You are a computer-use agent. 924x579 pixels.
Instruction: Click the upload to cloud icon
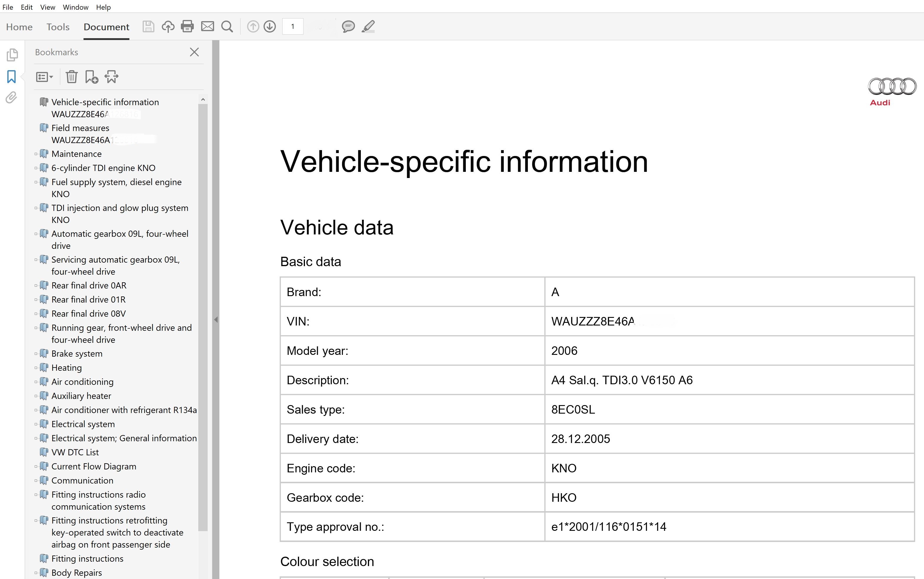tap(168, 26)
